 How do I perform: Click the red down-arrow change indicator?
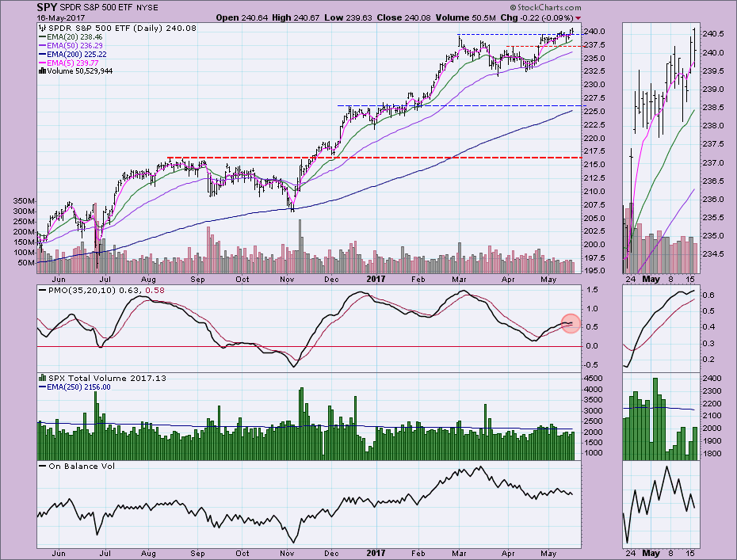[x=579, y=18]
